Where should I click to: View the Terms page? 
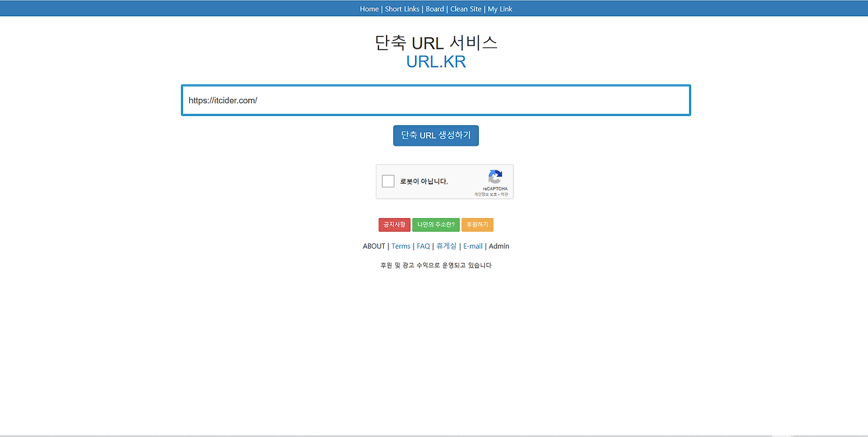pos(400,246)
